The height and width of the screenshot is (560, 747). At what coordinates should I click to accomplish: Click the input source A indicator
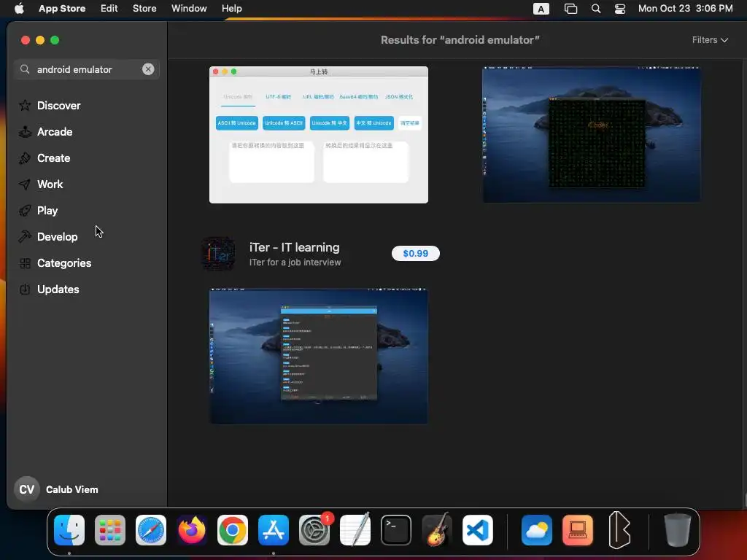click(x=541, y=9)
